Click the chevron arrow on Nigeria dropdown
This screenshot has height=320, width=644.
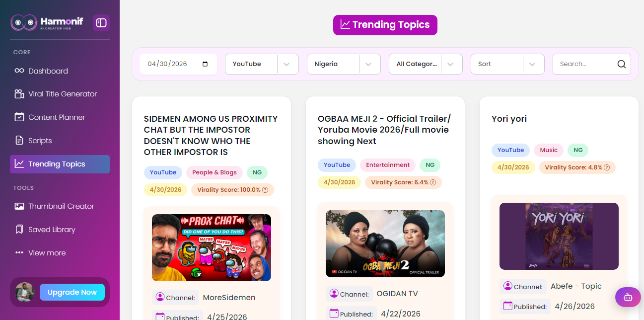pos(368,65)
